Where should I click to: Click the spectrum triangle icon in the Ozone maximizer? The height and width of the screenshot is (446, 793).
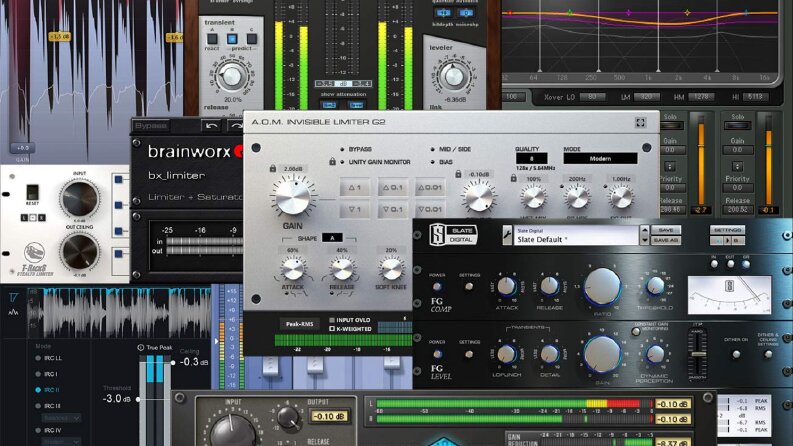pyautogui.click(x=13, y=297)
